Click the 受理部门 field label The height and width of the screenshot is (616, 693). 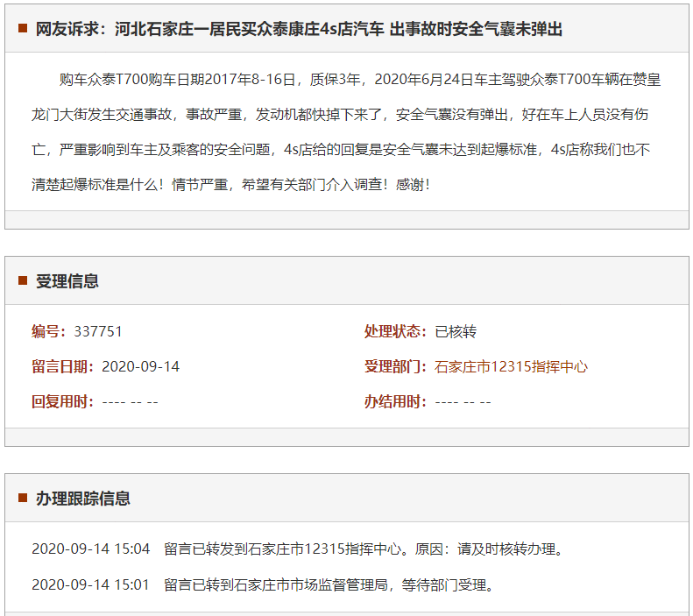pyautogui.click(x=395, y=366)
